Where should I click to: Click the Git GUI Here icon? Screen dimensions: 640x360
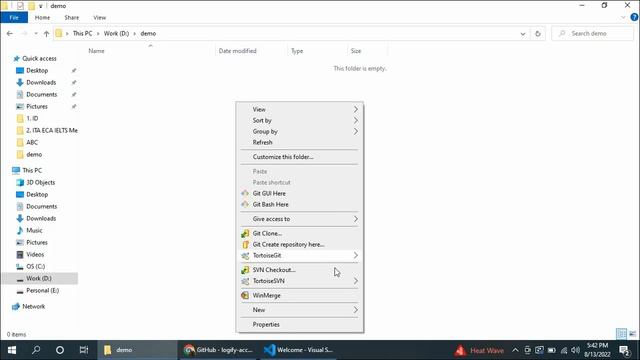click(245, 193)
